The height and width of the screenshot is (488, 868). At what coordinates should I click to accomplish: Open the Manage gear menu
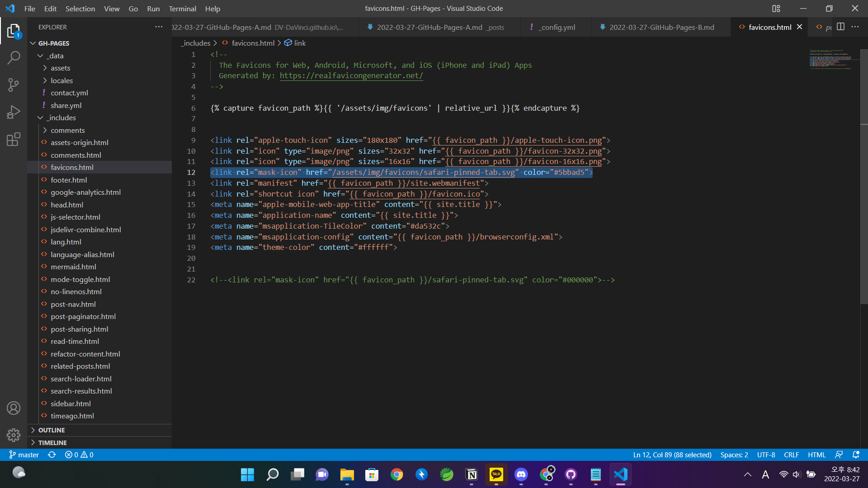(14, 435)
